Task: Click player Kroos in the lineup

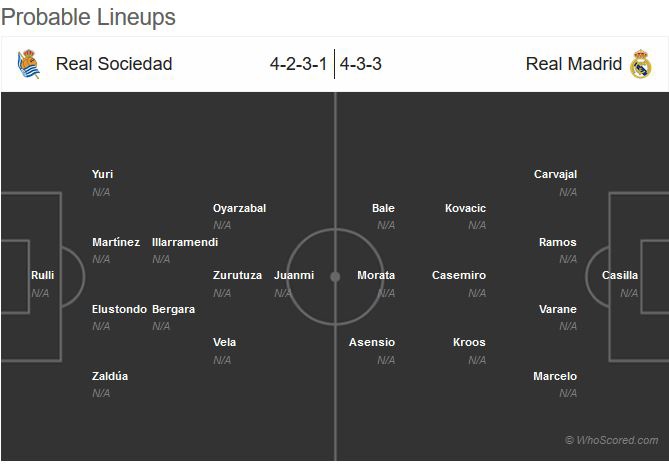Action: click(469, 342)
